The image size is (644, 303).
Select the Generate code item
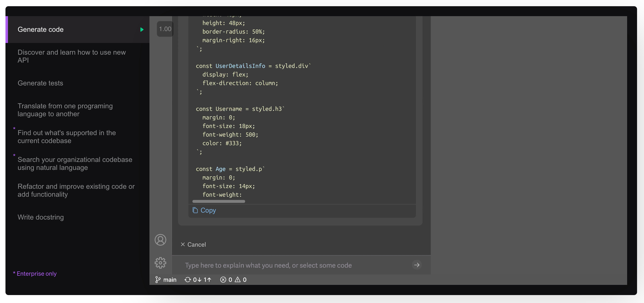40,30
